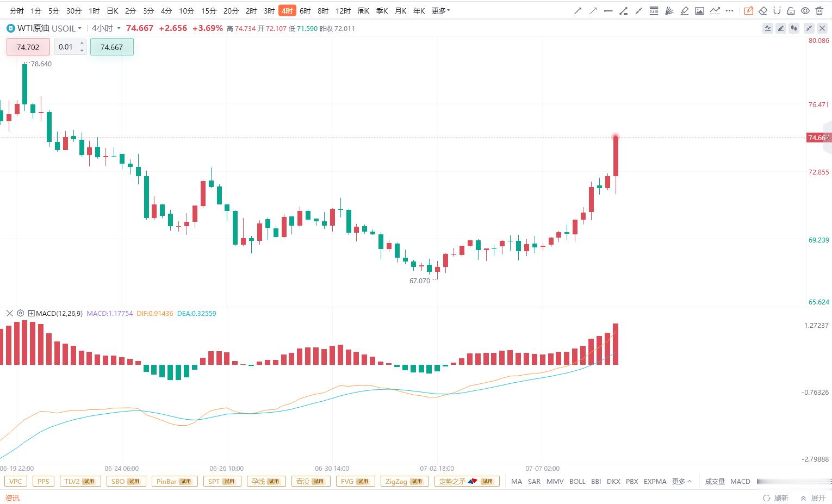This screenshot has height=504, width=832.
Task: Select the arrow line drawing tool
Action: pos(578,11)
